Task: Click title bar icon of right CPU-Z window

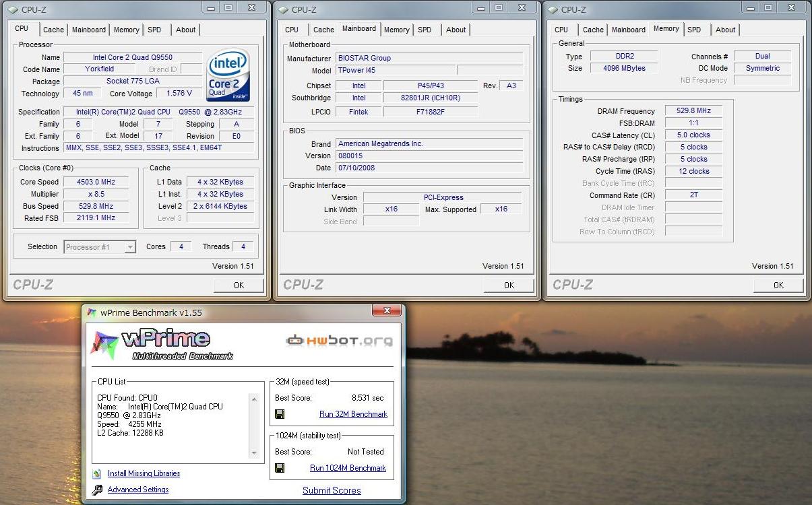Action: point(553,9)
